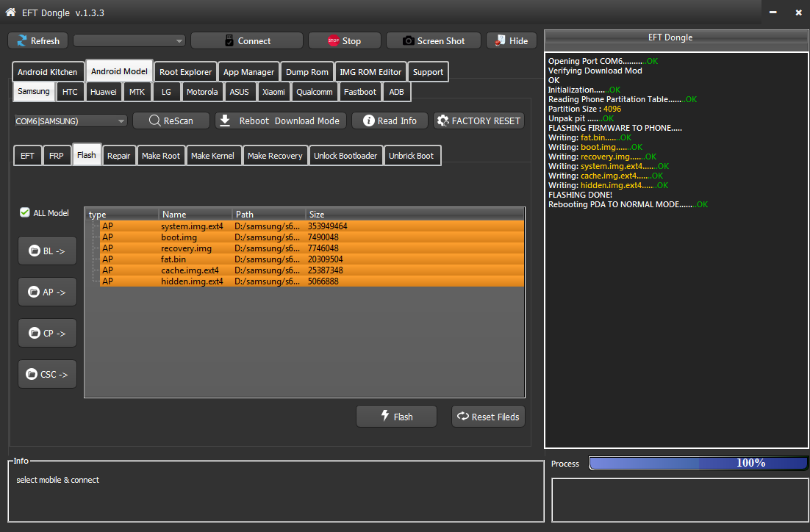810x532 pixels.
Task: Click the folder icon on AP button
Action: tap(34, 292)
